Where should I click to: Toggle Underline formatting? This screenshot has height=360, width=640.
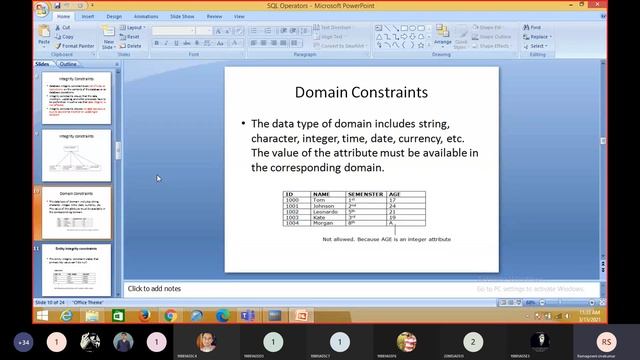pyautogui.click(x=176, y=43)
